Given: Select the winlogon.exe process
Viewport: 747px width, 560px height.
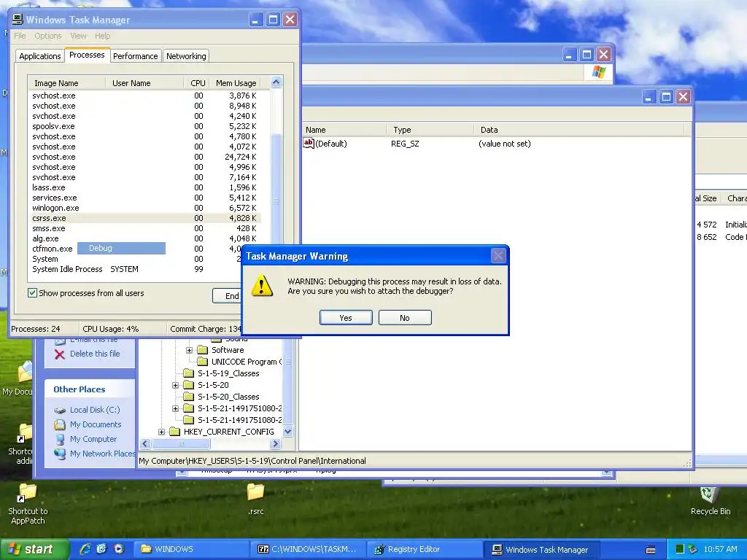Looking at the screenshot, I should point(144,208).
